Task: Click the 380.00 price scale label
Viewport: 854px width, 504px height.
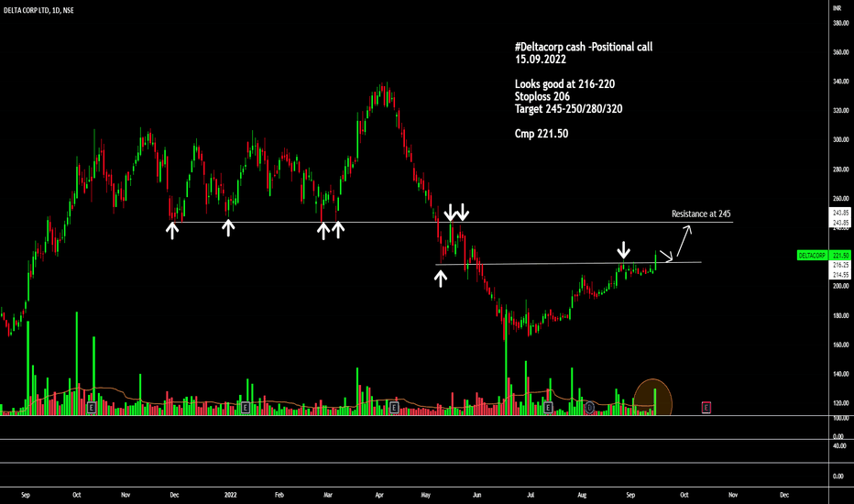Action: click(840, 23)
